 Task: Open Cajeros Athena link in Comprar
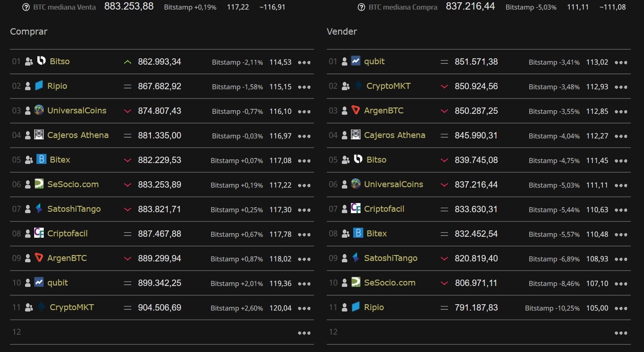click(x=78, y=135)
